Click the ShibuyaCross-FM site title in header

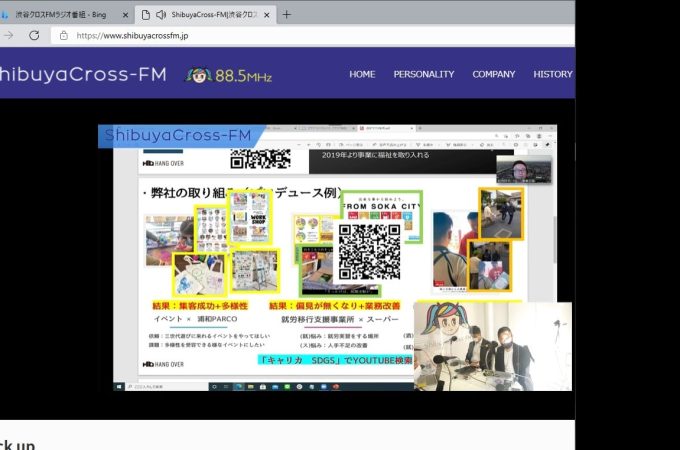coord(80,75)
